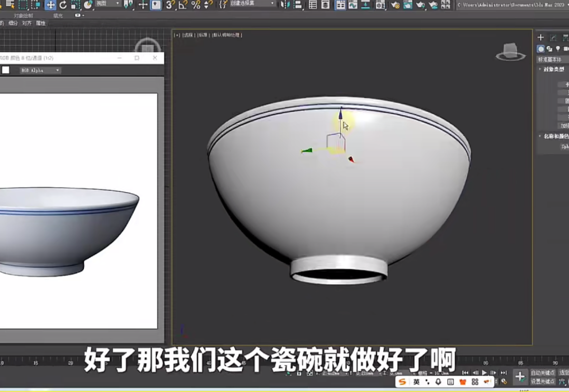
Task: Toggle Percent Snap on the toolbar
Action: pyautogui.click(x=195, y=5)
